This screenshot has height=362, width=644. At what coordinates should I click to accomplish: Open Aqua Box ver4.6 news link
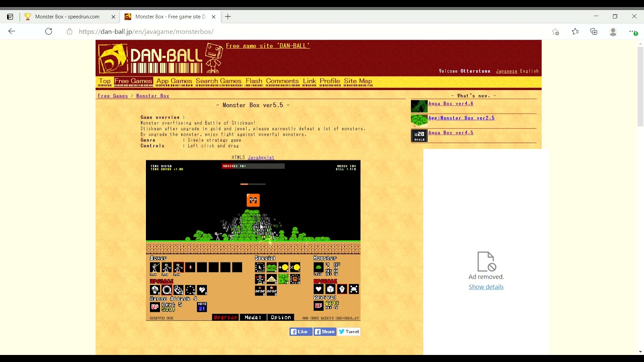tap(450, 104)
